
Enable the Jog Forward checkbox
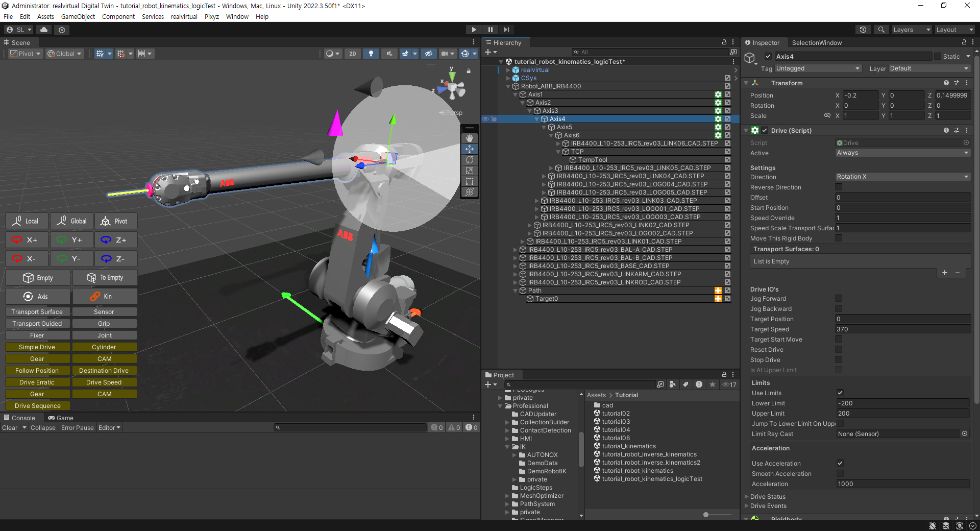[x=839, y=299]
